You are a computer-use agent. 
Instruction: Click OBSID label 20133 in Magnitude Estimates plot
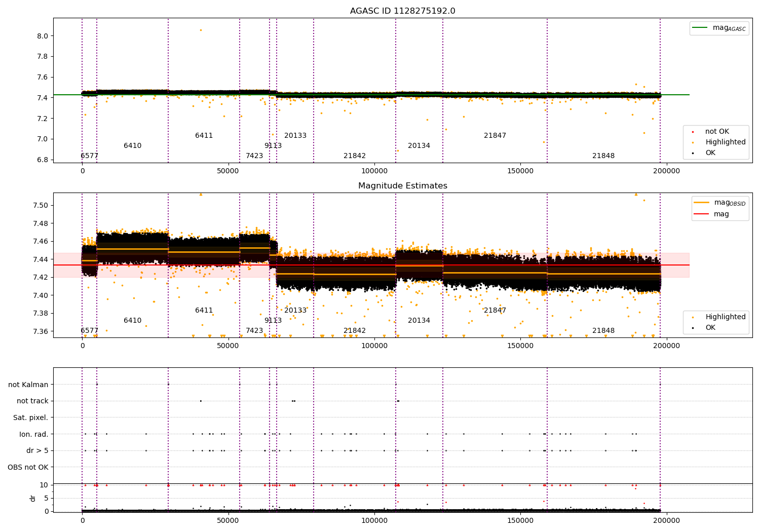click(x=295, y=311)
